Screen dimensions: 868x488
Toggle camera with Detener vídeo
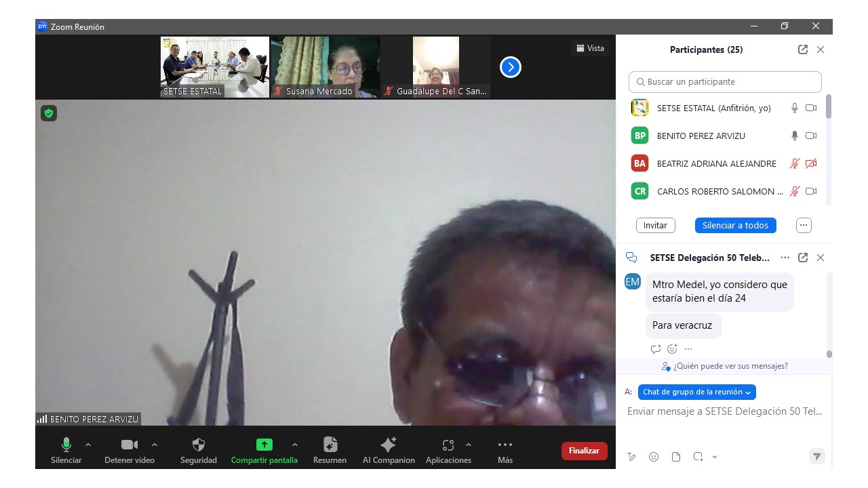[x=129, y=445]
